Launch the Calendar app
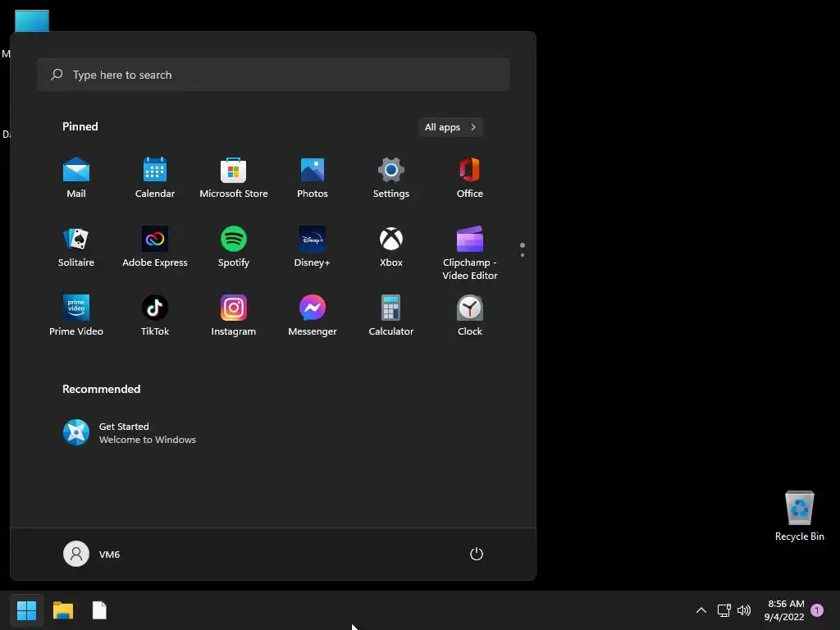 point(155,178)
